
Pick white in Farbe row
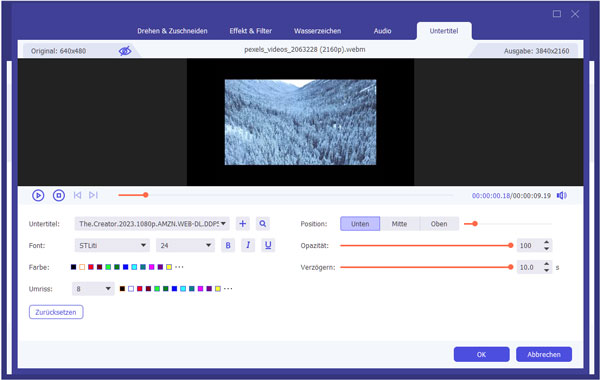82,267
